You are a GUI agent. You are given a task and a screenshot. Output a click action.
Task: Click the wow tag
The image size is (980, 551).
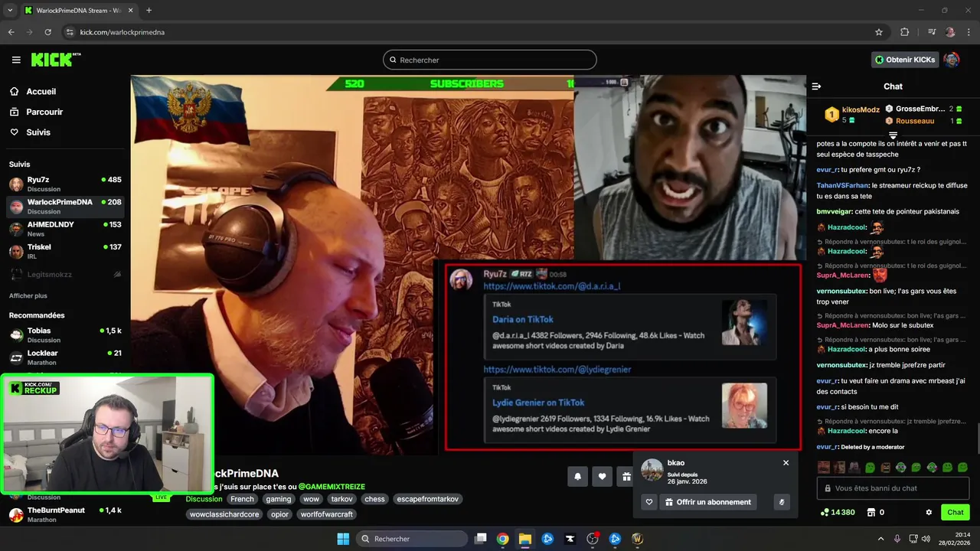click(311, 499)
